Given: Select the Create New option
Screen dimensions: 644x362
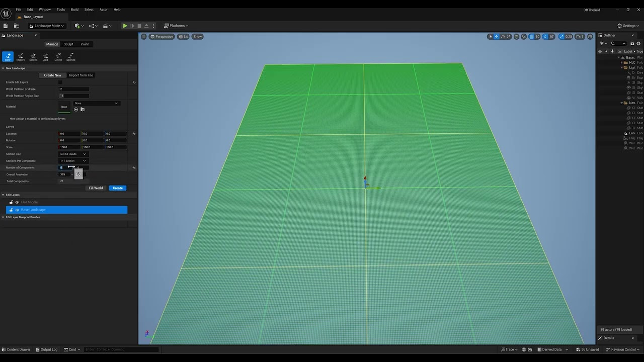Looking at the screenshot, I should (x=52, y=75).
